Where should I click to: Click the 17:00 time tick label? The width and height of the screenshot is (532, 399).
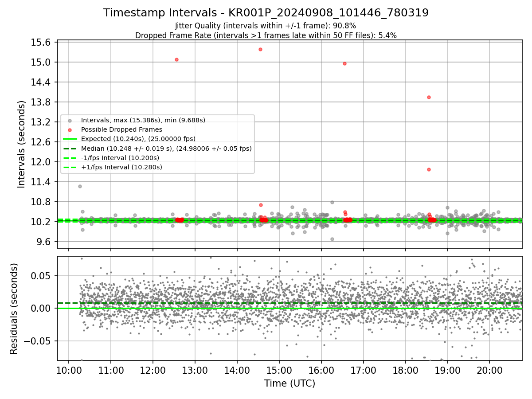tap(363, 371)
